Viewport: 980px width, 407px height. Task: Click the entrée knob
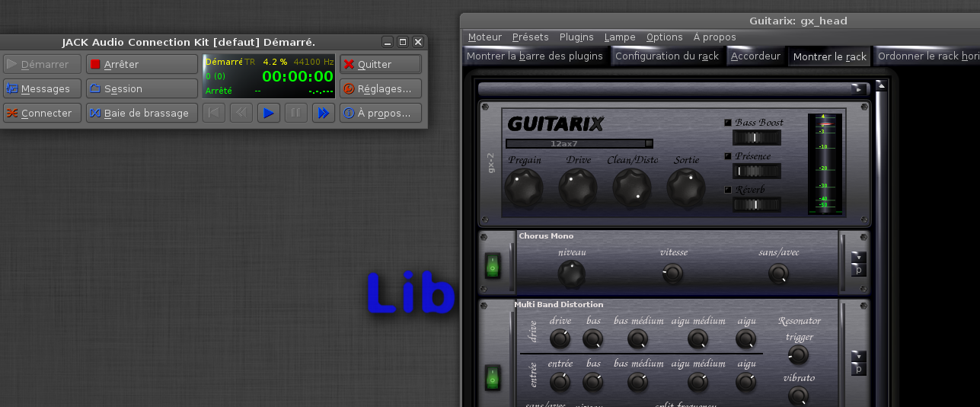560,382
